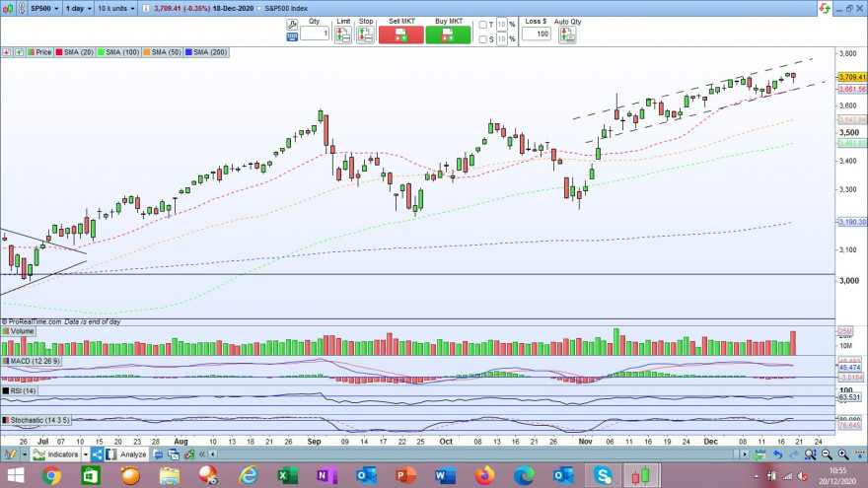Click the blue undo arrow
868x488 pixels.
point(777,454)
